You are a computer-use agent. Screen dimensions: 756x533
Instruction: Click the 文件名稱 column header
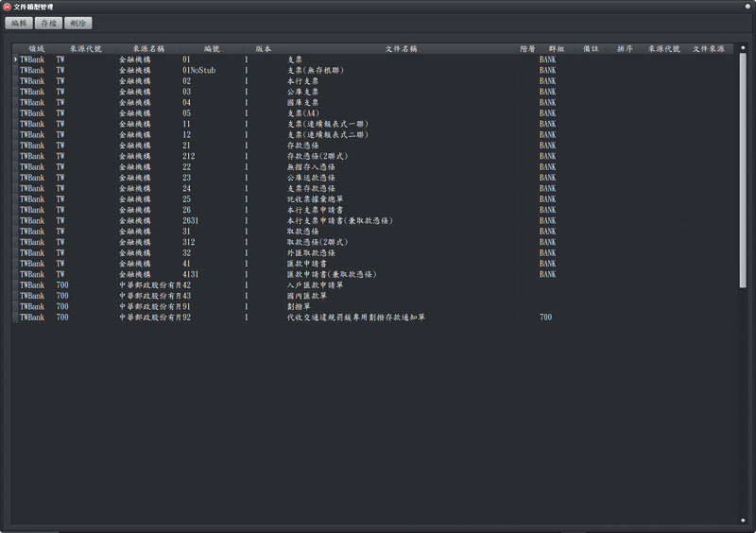click(402, 48)
